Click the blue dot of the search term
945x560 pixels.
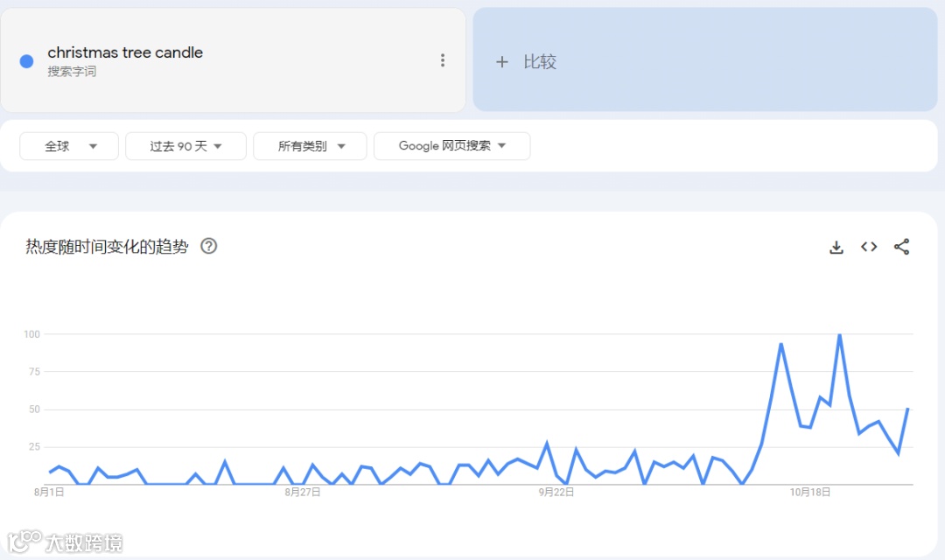click(26, 61)
